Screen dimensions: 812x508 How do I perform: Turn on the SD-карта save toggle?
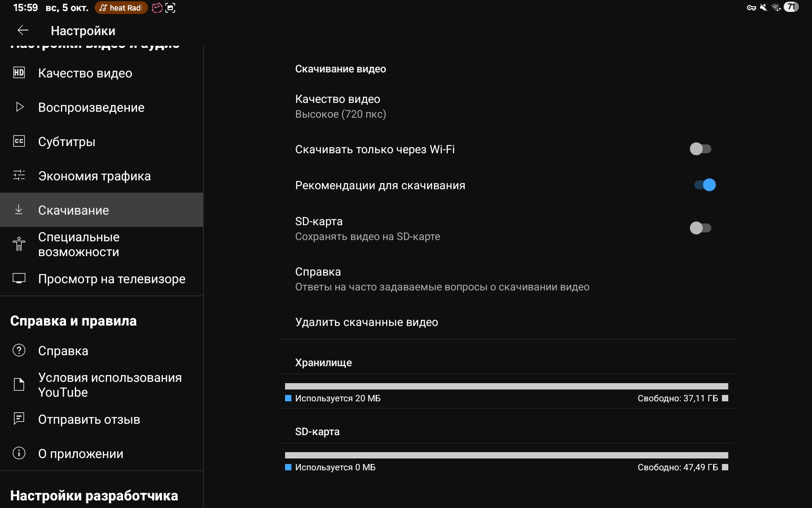[700, 228]
